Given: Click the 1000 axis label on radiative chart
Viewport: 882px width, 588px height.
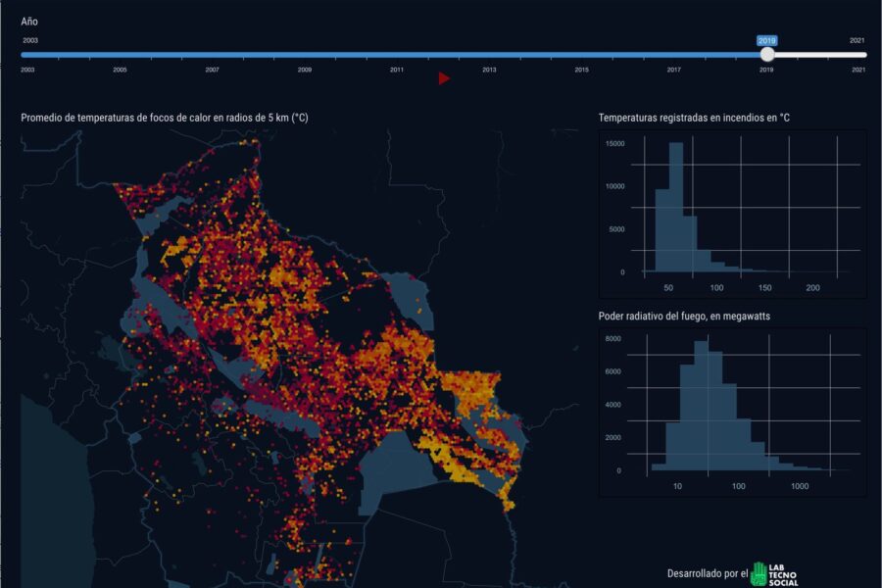Looking at the screenshot, I should pos(800,487).
